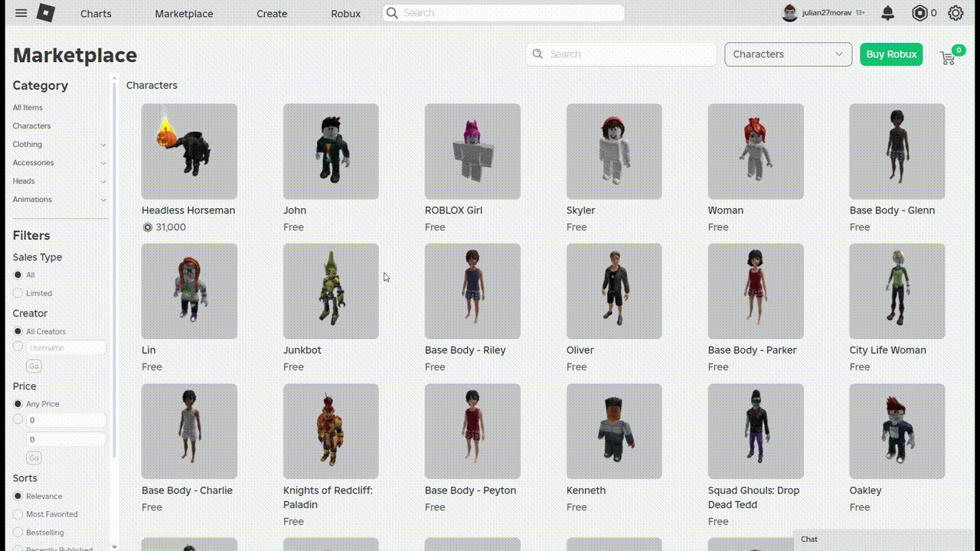Open the City Life Woman thumbnail

coord(897,292)
